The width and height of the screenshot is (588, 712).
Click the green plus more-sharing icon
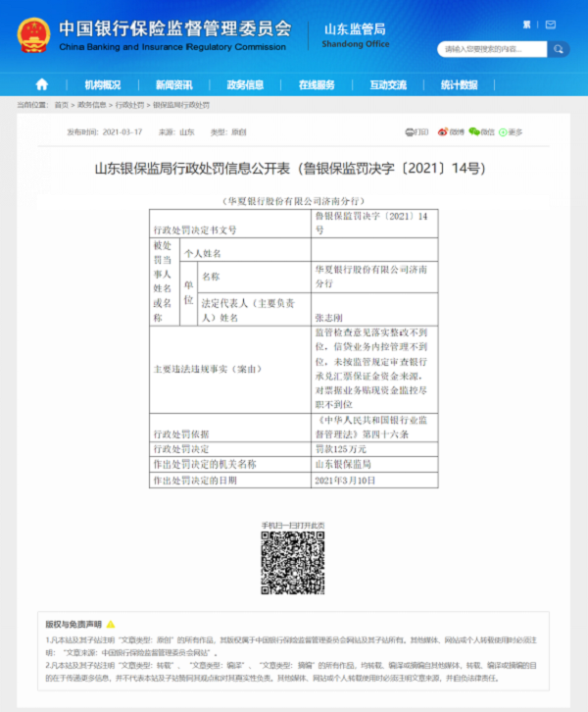coord(503,132)
